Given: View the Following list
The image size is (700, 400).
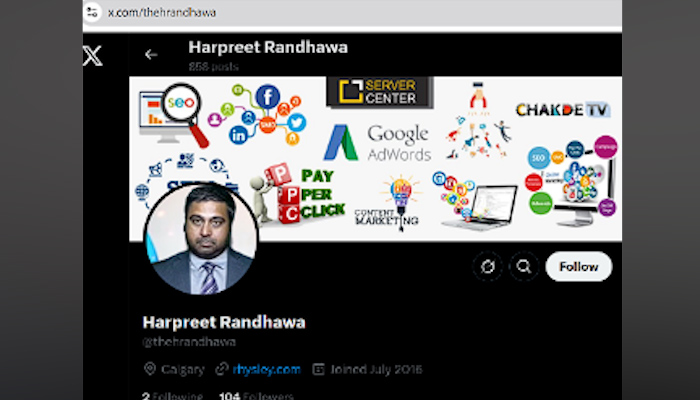Looking at the screenshot, I should click(173, 396).
